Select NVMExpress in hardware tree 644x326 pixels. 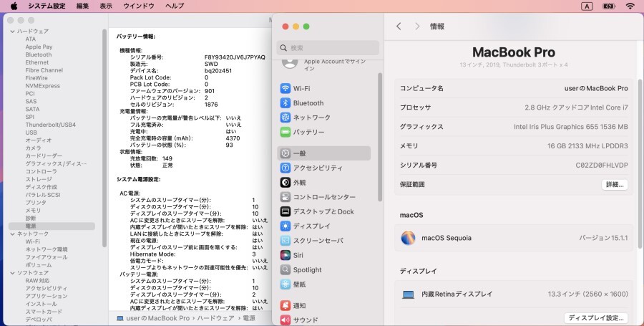[43, 86]
